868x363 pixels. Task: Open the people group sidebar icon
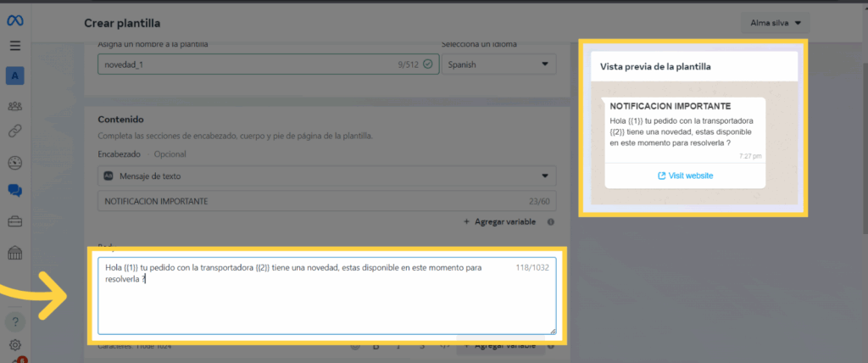click(15, 106)
